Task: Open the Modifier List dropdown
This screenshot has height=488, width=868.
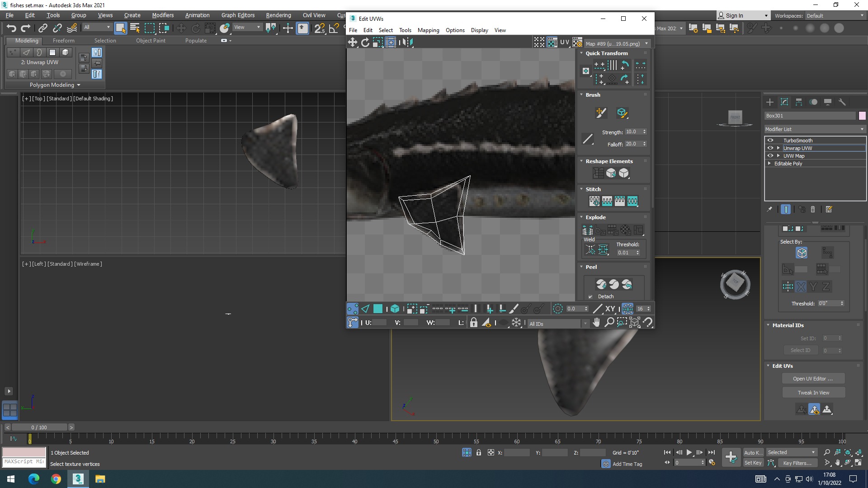Action: (815, 129)
